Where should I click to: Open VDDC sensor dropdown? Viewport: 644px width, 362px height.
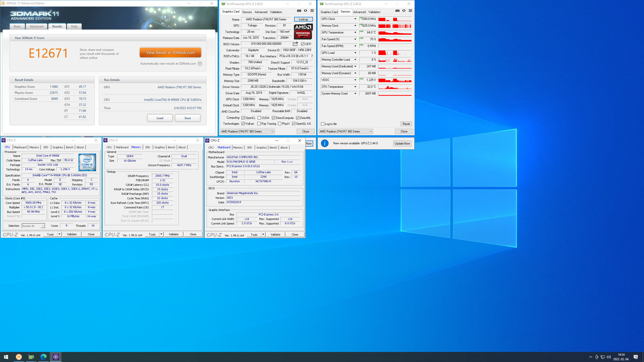coord(355,80)
